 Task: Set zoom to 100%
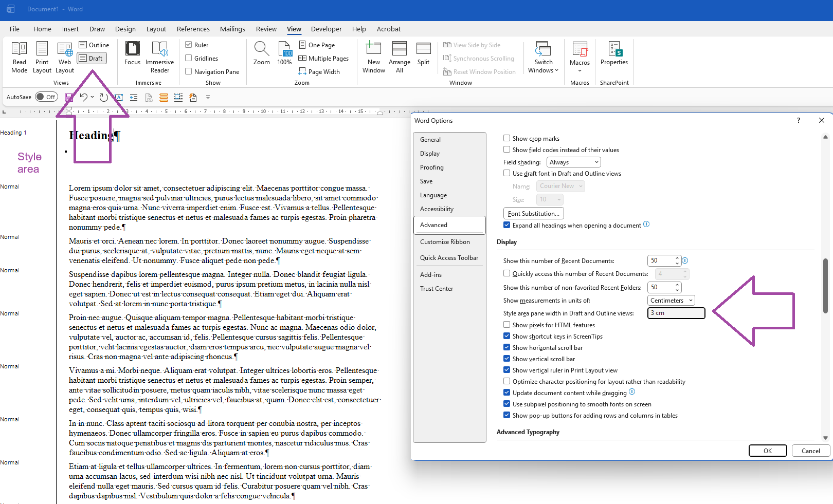click(284, 53)
